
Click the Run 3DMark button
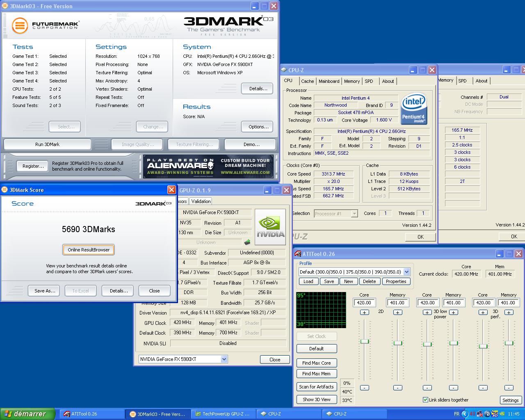pos(48,144)
